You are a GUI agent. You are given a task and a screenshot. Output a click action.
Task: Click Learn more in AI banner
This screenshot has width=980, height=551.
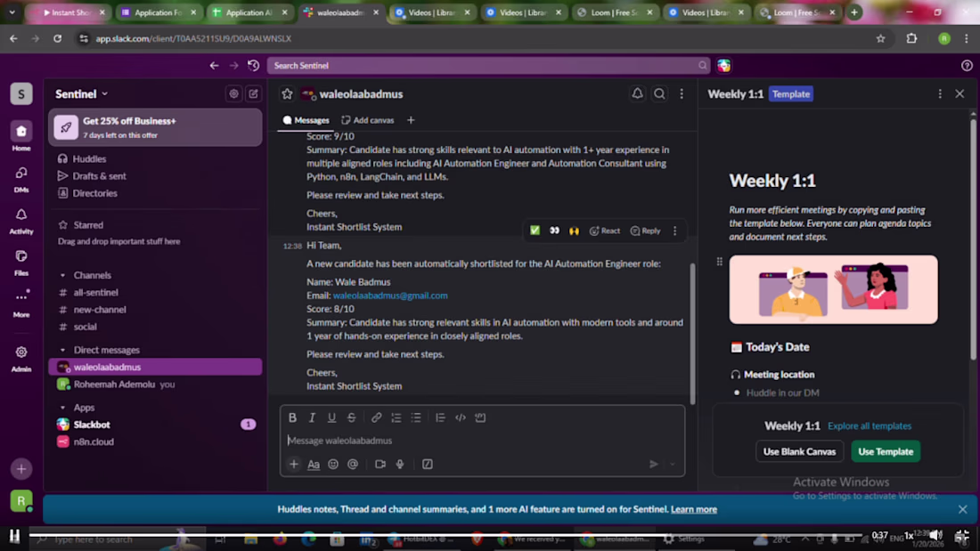pyautogui.click(x=694, y=509)
